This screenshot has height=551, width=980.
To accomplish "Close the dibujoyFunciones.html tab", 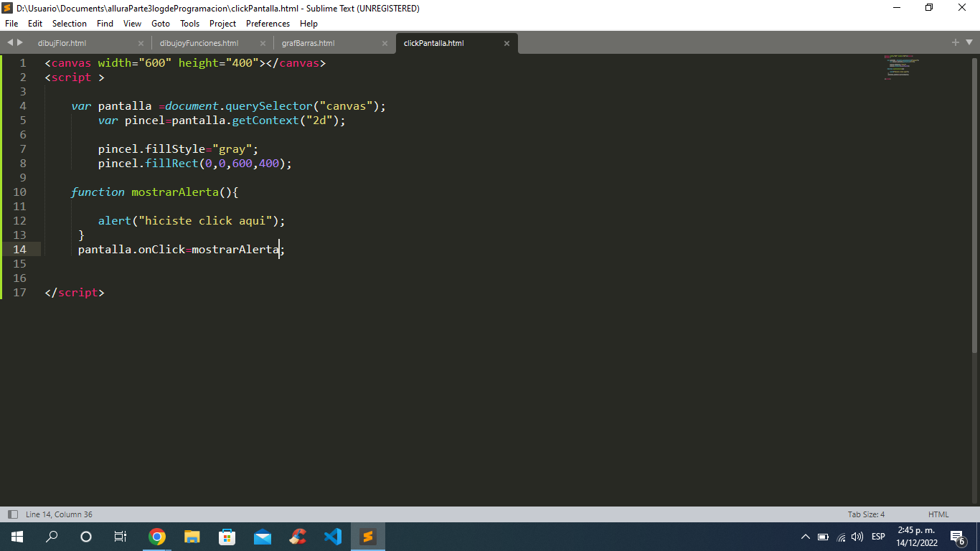I will coord(263,43).
